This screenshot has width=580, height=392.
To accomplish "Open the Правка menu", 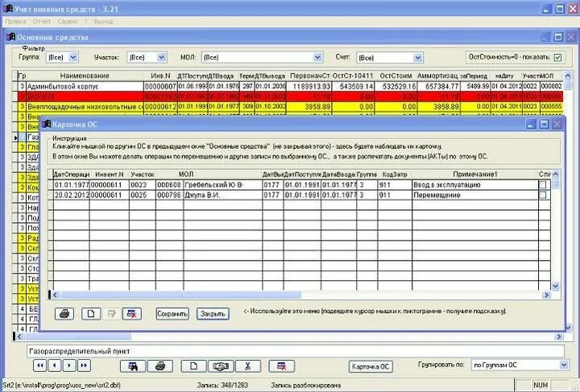I will (x=15, y=22).
